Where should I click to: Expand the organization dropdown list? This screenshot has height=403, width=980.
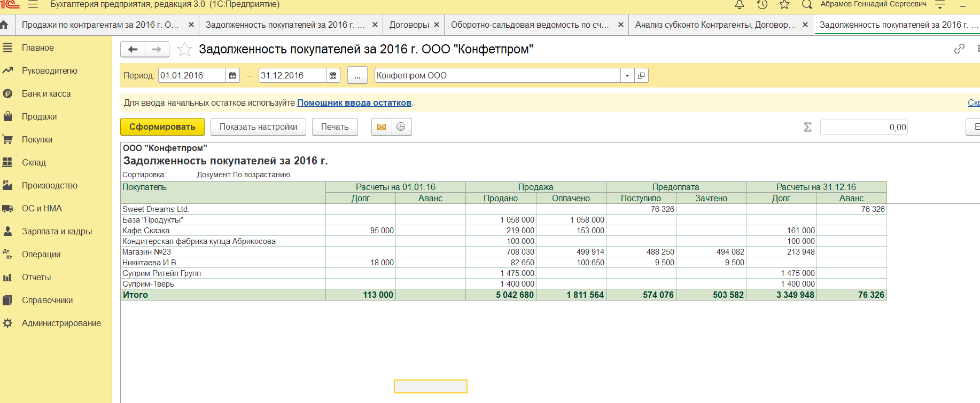[627, 76]
